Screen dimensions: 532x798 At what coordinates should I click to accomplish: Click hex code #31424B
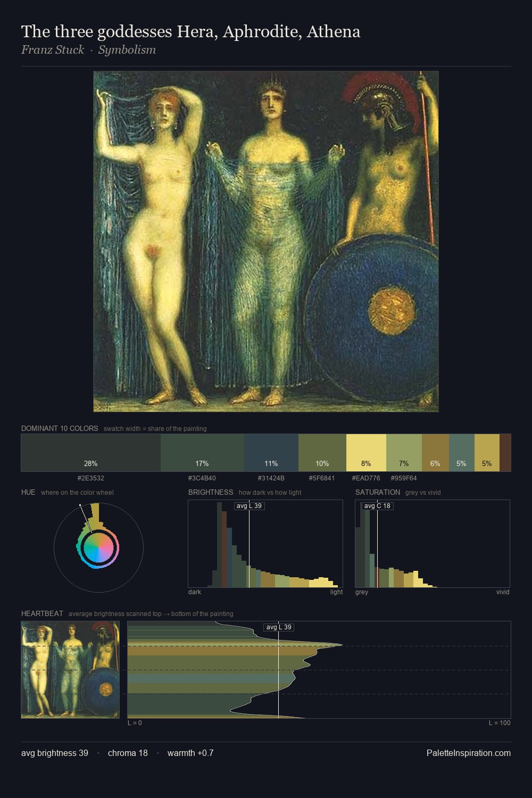point(271,478)
